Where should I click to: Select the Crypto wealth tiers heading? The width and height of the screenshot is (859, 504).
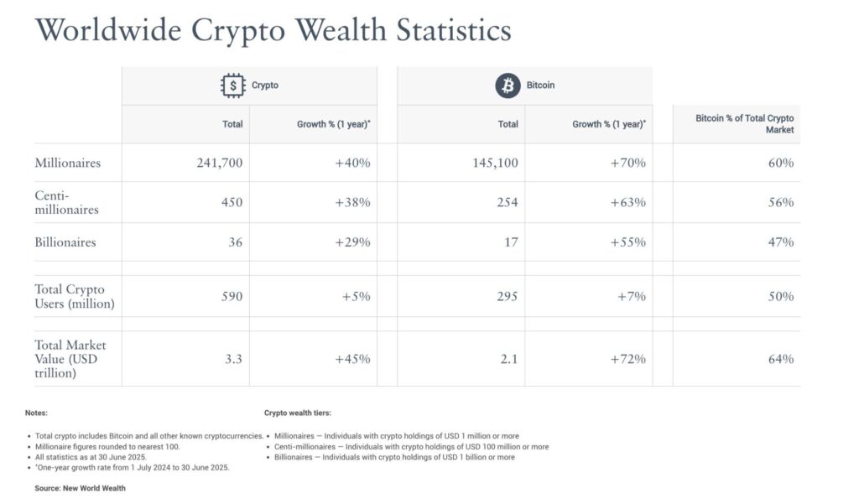(298, 413)
